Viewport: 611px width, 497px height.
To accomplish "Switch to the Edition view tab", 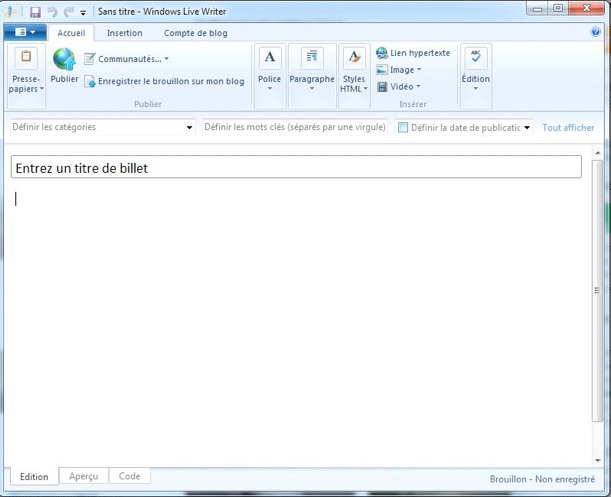I will (x=34, y=476).
